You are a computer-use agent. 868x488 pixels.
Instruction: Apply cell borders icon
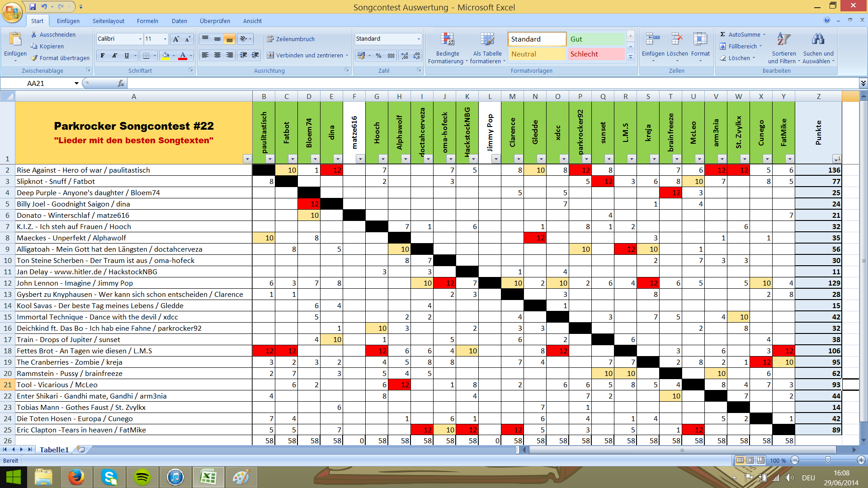pos(146,56)
